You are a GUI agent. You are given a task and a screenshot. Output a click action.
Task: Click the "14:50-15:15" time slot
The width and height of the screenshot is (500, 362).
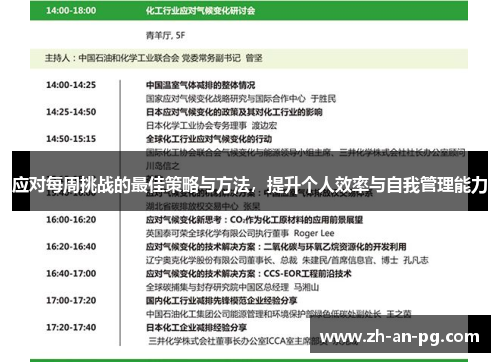point(71,139)
